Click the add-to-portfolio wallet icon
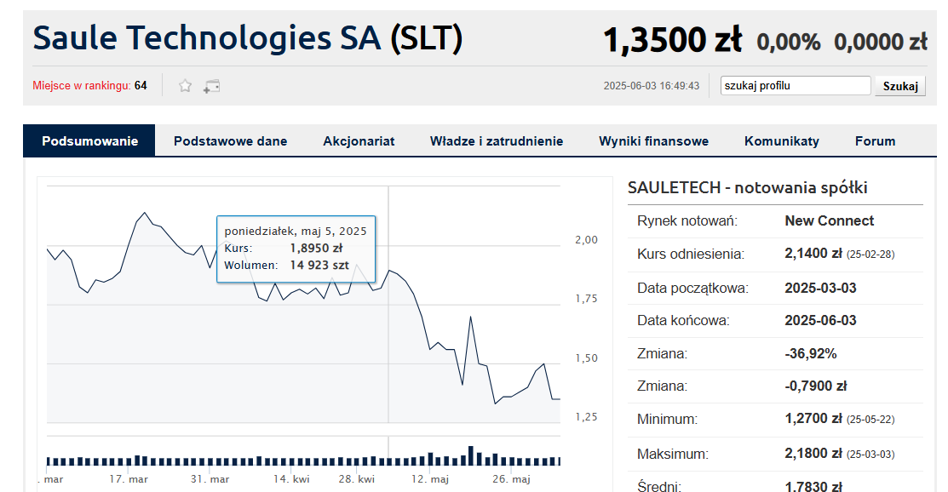The width and height of the screenshot is (948, 492). point(212,86)
